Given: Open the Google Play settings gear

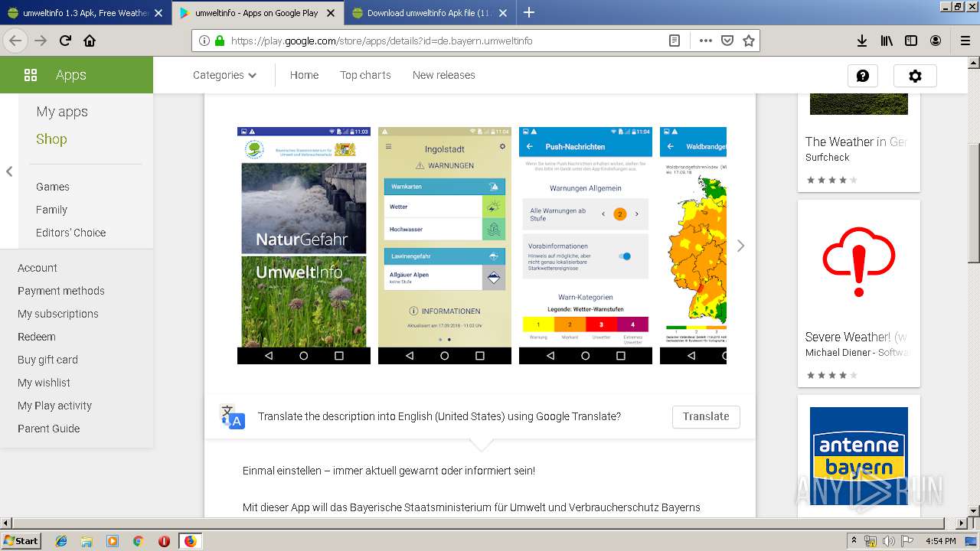Looking at the screenshot, I should [915, 76].
